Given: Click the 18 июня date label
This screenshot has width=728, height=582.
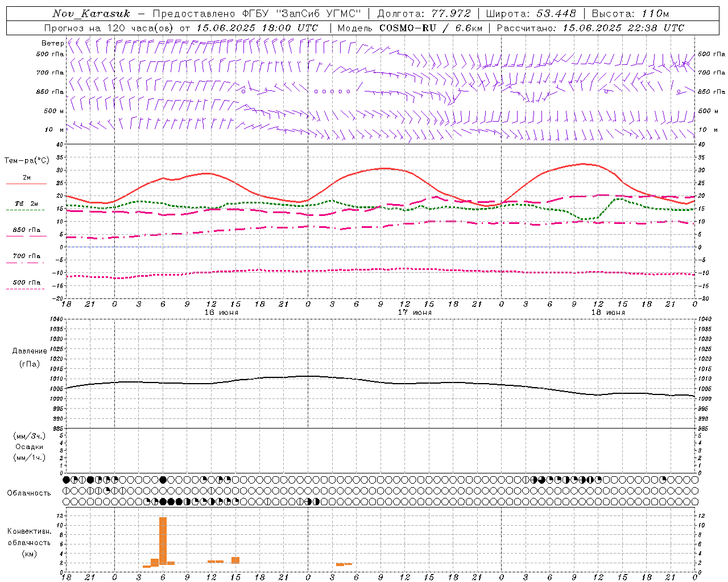Looking at the screenshot, I should coord(608,312).
